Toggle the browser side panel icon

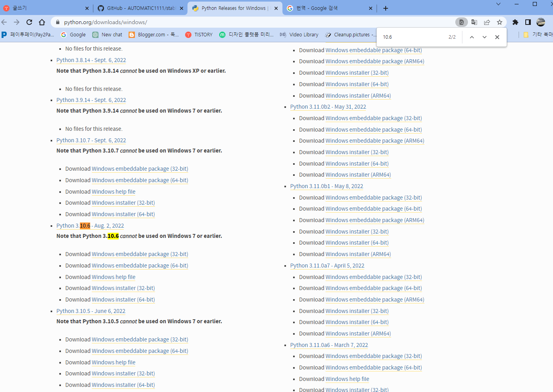[x=528, y=22]
